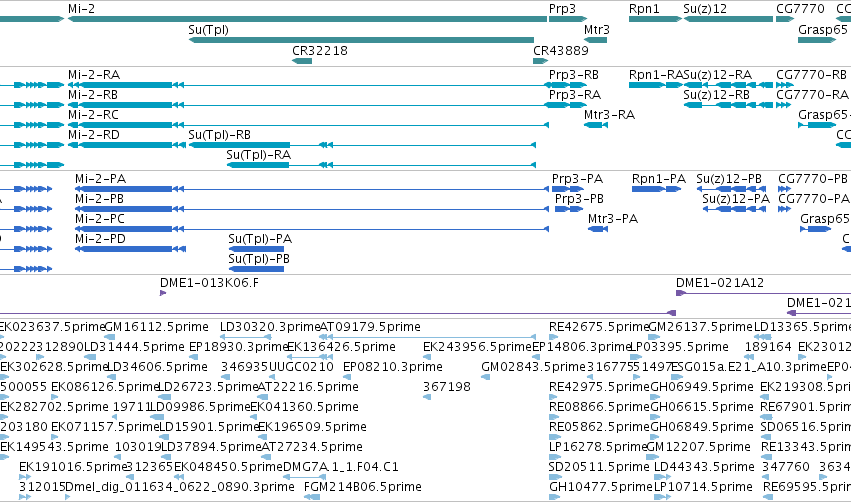Select EST DMG7A.1_1.F04.C1
Viewport: 851px width, 502px height.
click(304, 478)
